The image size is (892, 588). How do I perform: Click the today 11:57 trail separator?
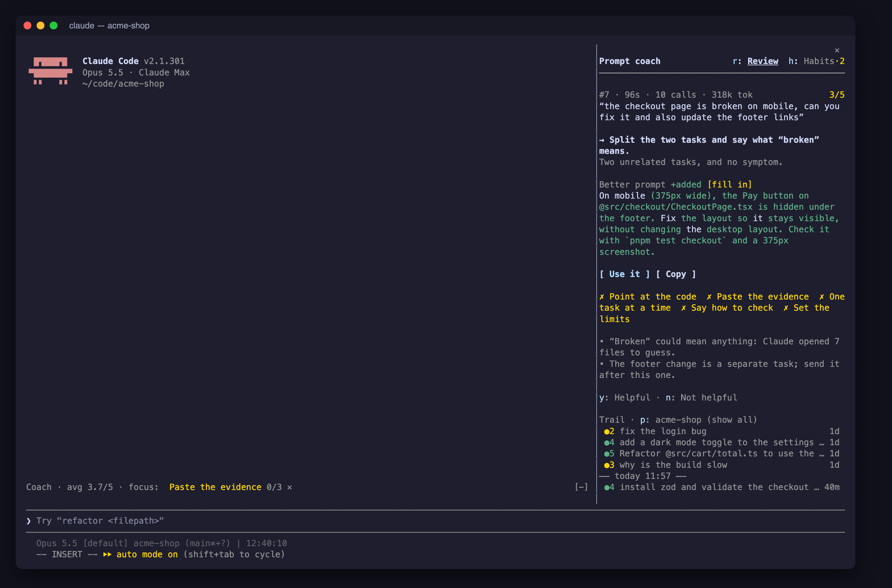click(x=643, y=476)
